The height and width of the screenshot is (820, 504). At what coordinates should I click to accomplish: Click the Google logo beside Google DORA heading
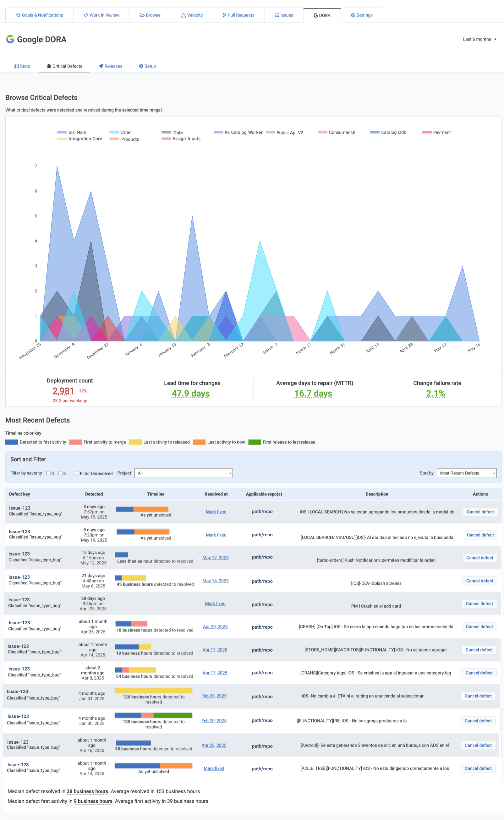(x=10, y=39)
